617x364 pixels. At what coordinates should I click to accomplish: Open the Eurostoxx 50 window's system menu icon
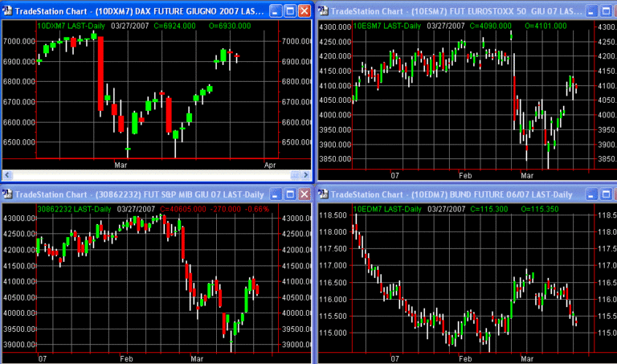(x=324, y=11)
